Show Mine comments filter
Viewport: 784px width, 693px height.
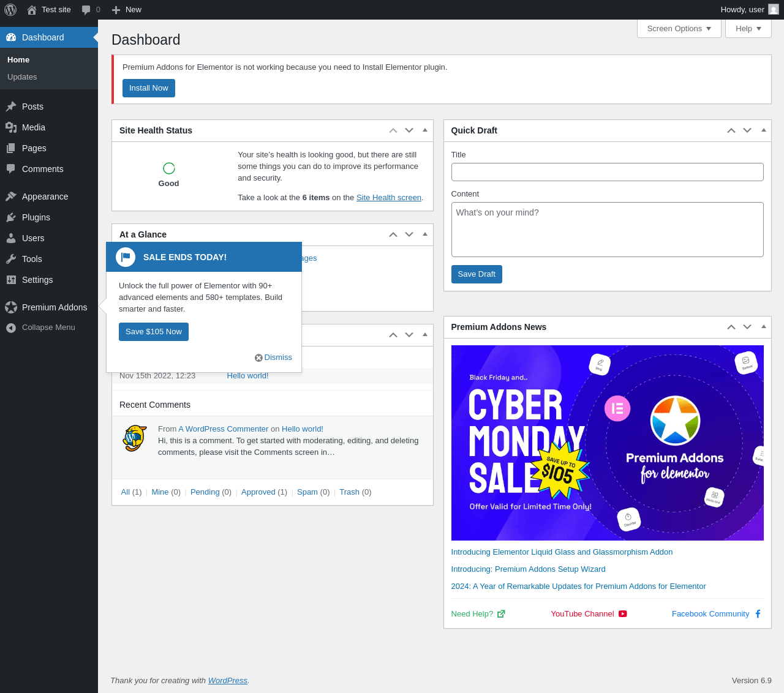coord(160,492)
